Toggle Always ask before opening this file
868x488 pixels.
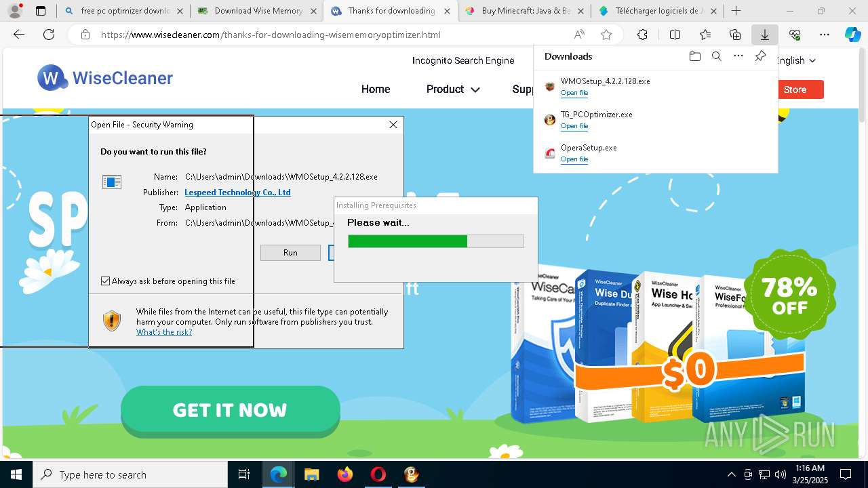point(105,281)
